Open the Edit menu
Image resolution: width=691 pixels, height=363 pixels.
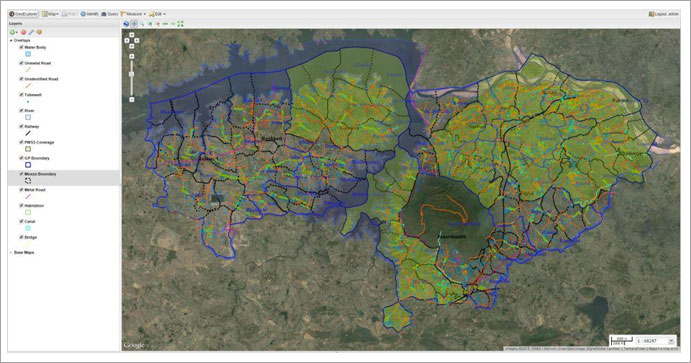157,14
